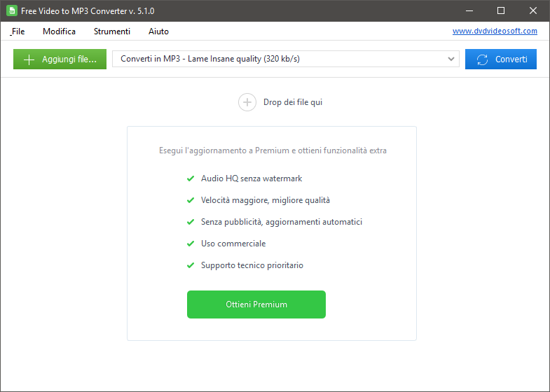Open the Aiuto menu
Image resolution: width=550 pixels, height=392 pixels.
click(158, 31)
